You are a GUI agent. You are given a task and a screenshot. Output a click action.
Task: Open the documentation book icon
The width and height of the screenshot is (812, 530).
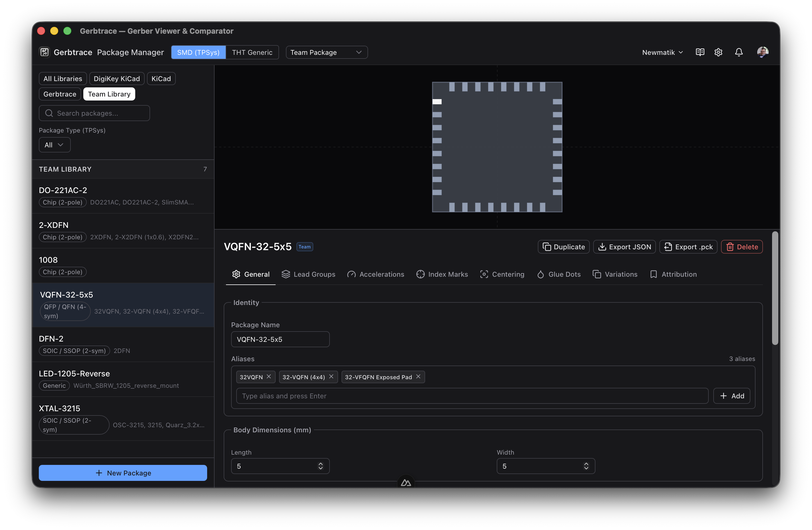coord(700,52)
